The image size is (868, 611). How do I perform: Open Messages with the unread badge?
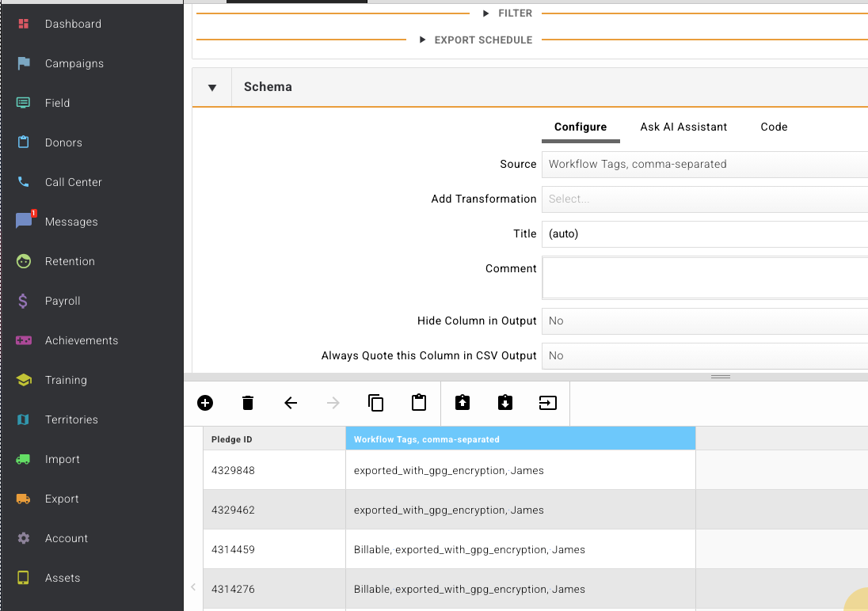click(70, 222)
